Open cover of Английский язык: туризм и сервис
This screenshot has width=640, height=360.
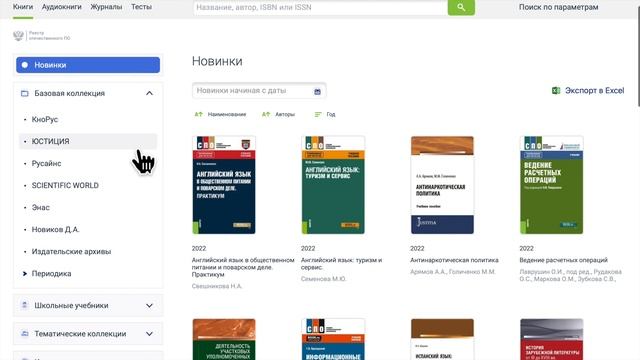pyautogui.click(x=333, y=185)
